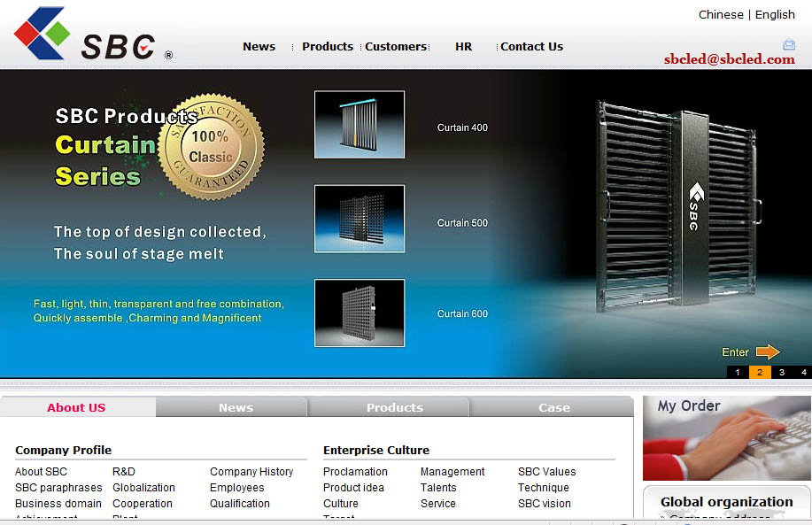Open the SBC Values link

tap(546, 472)
